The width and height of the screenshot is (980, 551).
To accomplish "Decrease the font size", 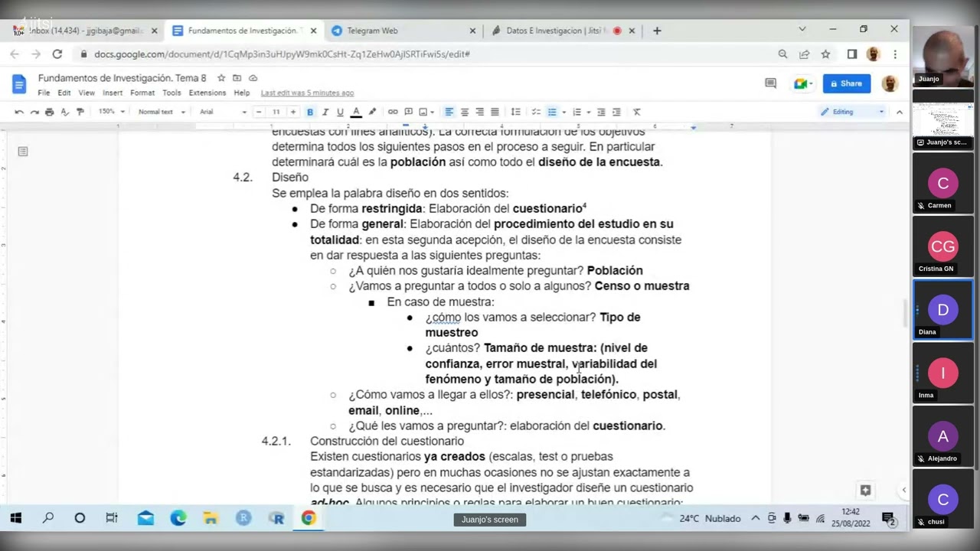I will (261, 112).
